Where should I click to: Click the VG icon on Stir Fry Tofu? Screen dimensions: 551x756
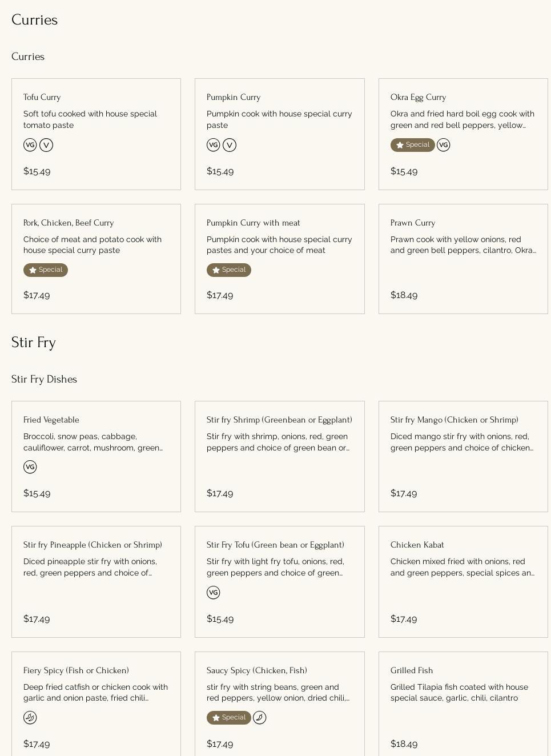(214, 593)
